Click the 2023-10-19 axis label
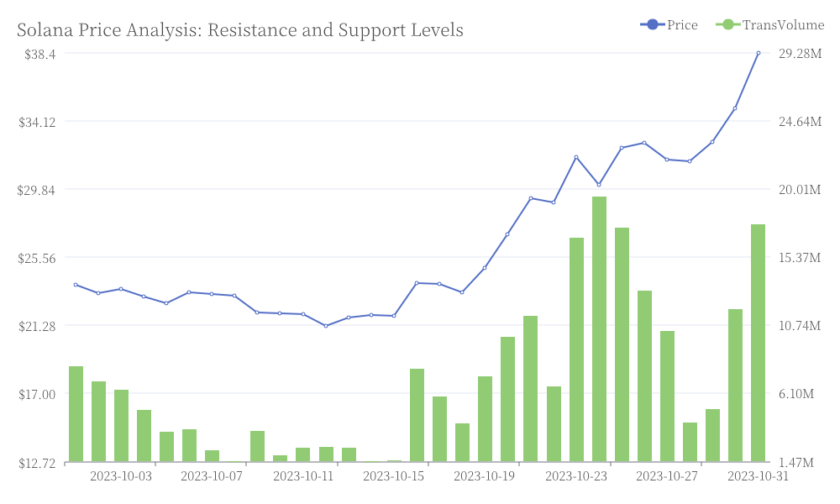840x504 pixels. tap(485, 476)
